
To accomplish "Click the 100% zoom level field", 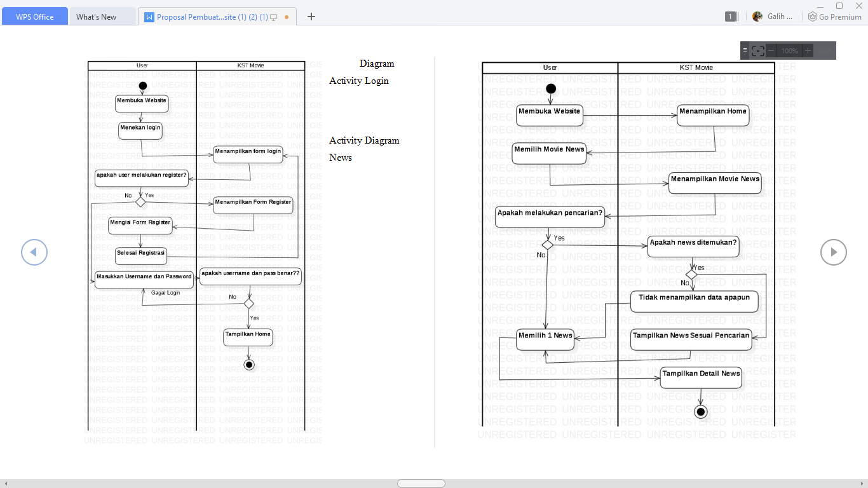I will pyautogui.click(x=790, y=51).
